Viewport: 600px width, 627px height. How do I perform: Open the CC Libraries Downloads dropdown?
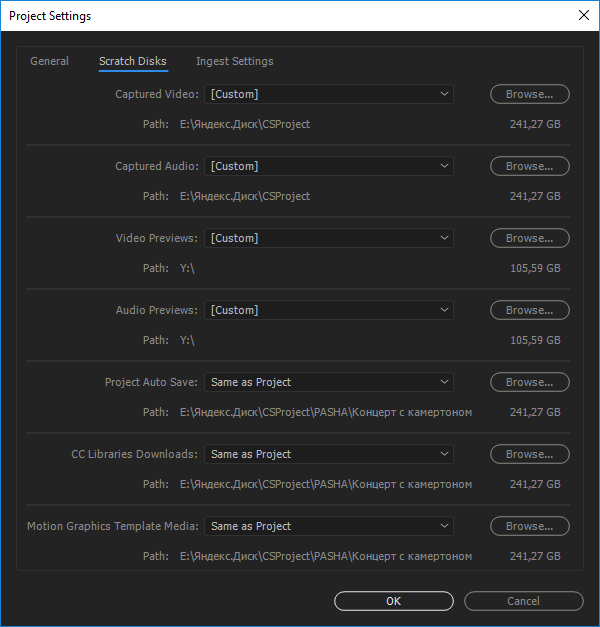tap(329, 454)
